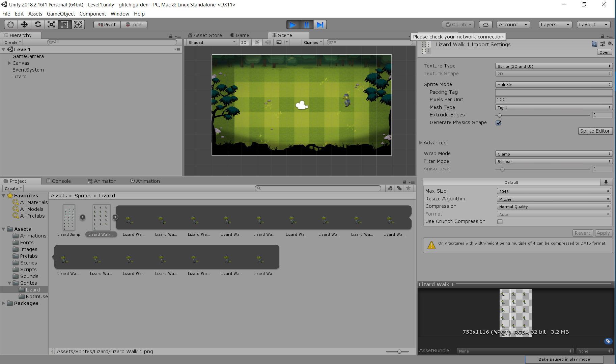Open the Layers dropdown

[x=555, y=25]
